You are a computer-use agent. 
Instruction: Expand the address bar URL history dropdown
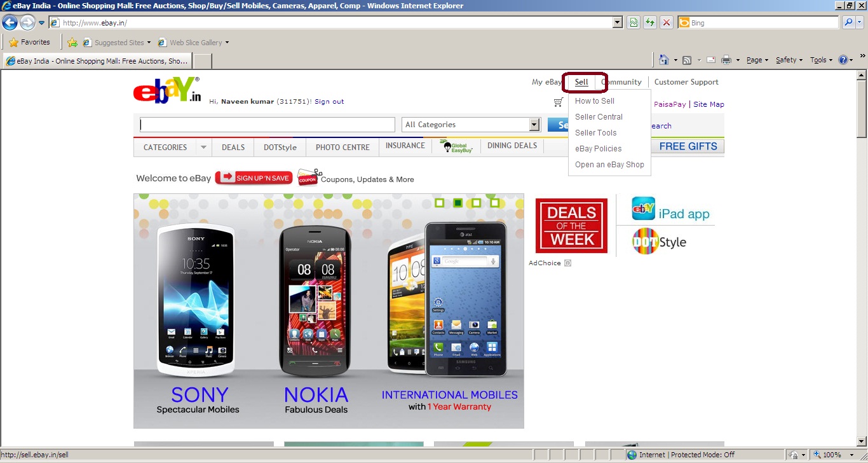[x=618, y=23]
